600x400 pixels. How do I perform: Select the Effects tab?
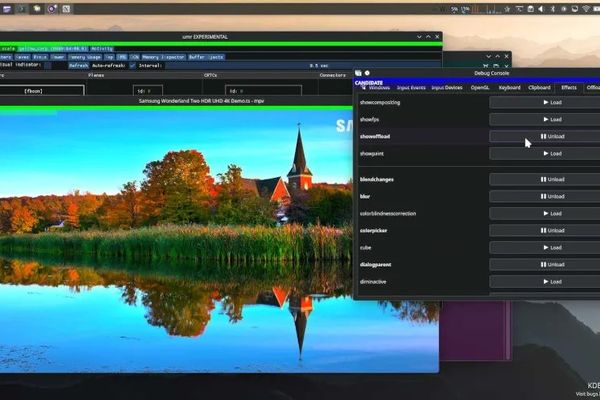pyautogui.click(x=569, y=88)
